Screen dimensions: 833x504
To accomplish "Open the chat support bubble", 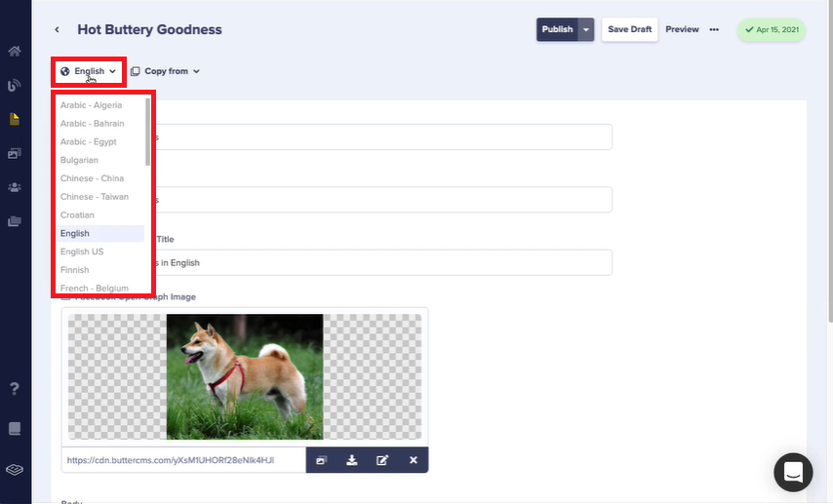I will point(793,472).
